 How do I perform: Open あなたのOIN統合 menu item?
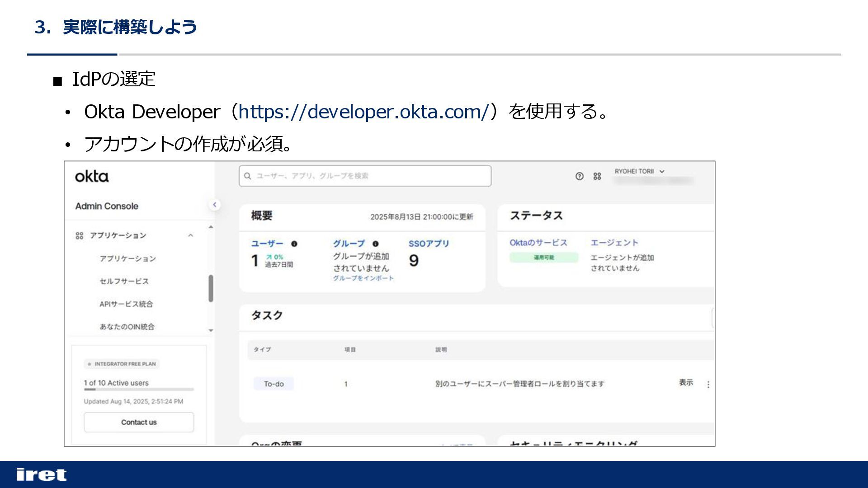pyautogui.click(x=127, y=327)
